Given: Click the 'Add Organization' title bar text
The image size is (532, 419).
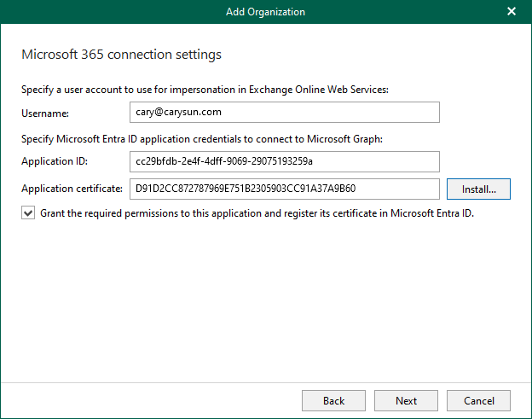Looking at the screenshot, I should tap(265, 12).
